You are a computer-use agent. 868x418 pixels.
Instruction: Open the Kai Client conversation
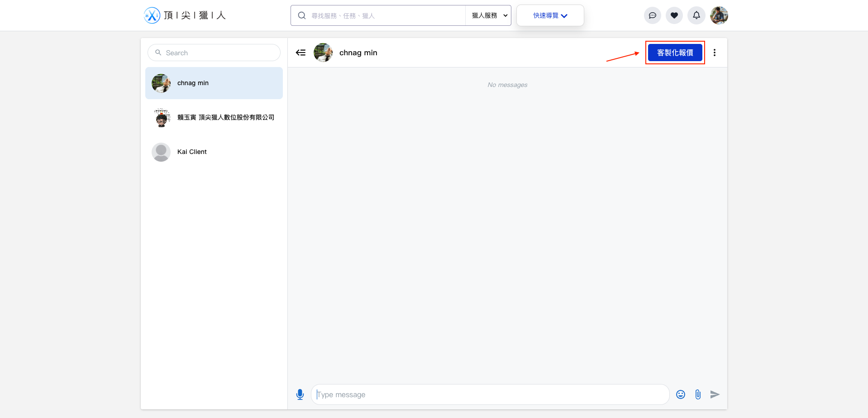point(214,152)
